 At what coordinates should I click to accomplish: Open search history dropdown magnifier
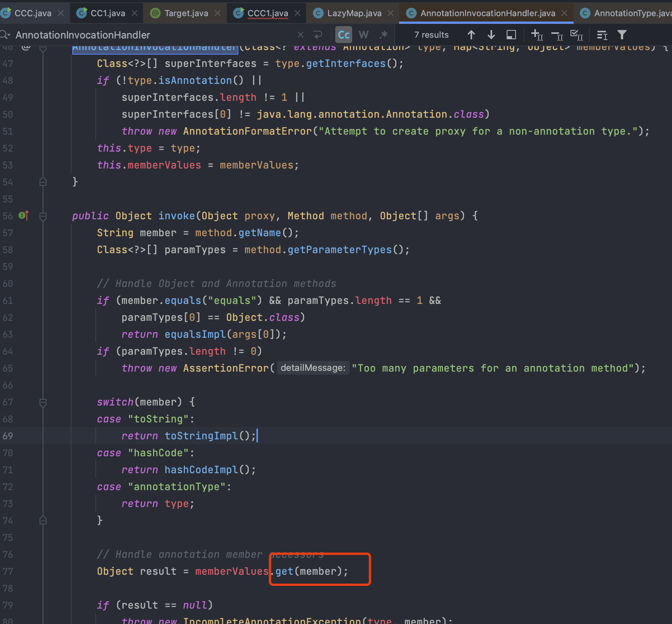pyautogui.click(x=5, y=35)
